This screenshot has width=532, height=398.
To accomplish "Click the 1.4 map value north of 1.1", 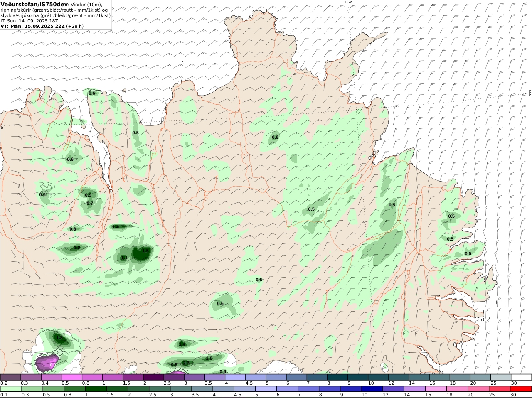I will (x=116, y=227).
